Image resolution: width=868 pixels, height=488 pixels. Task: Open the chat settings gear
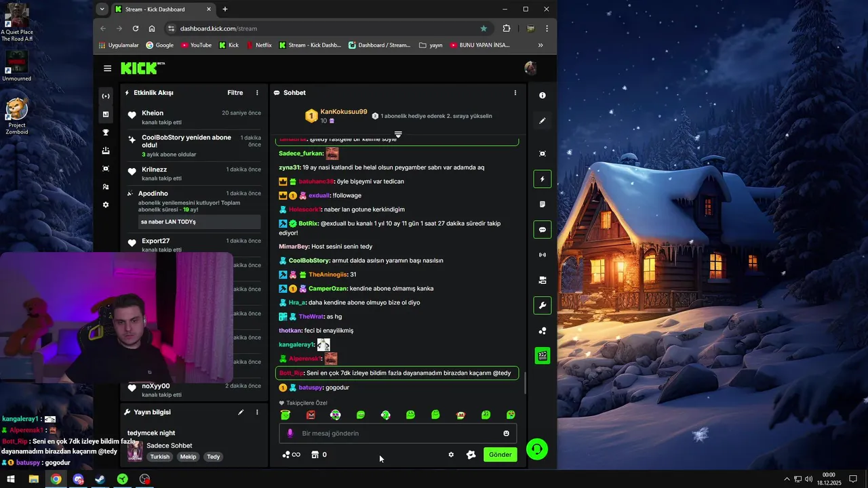[x=451, y=455]
